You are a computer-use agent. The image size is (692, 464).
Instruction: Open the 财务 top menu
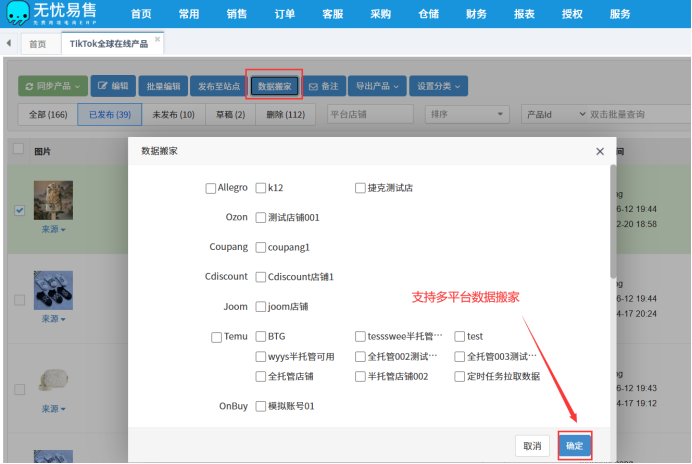coord(476,14)
